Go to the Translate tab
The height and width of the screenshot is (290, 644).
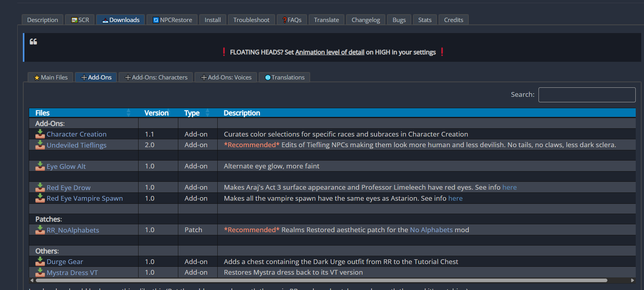tap(326, 20)
